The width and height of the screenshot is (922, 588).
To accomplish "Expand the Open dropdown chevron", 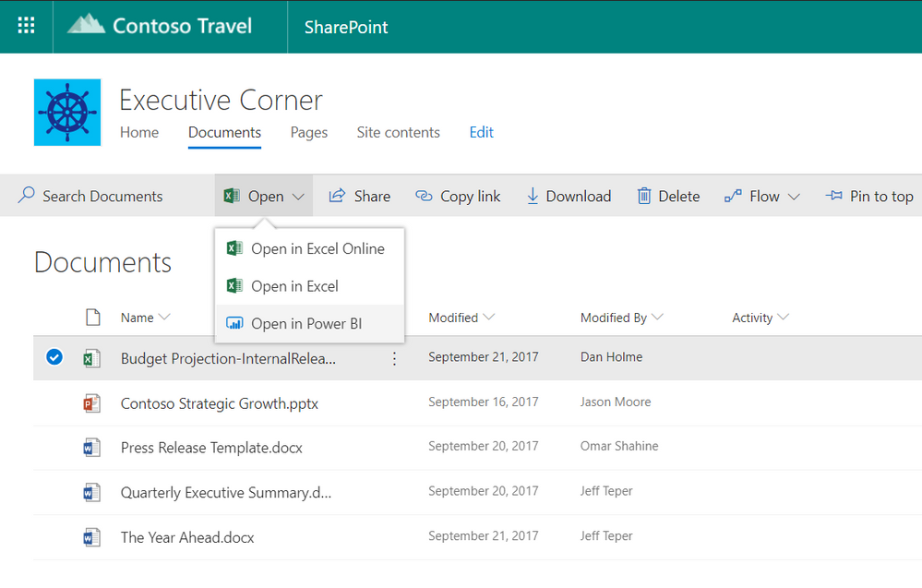I will [x=298, y=197].
